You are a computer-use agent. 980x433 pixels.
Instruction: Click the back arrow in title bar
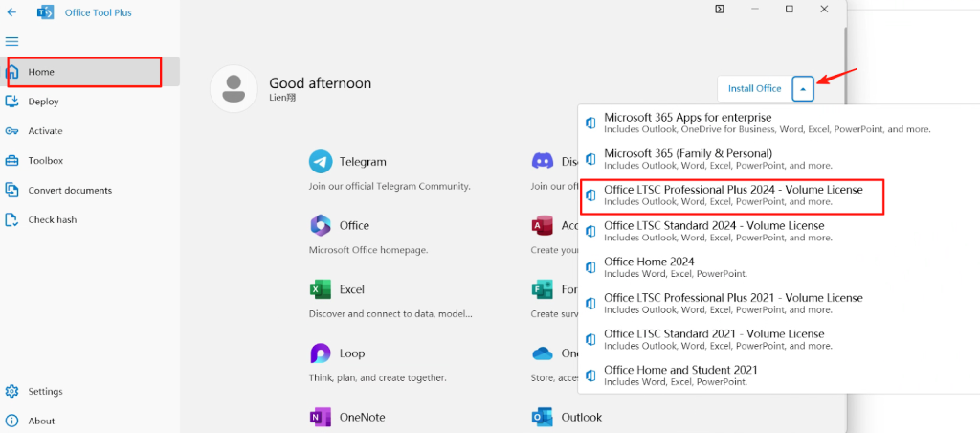click(11, 12)
